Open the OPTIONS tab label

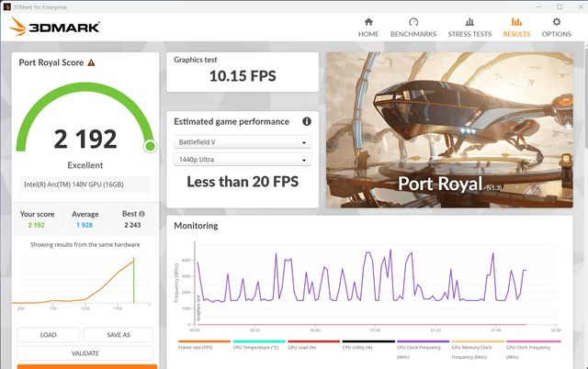557,34
